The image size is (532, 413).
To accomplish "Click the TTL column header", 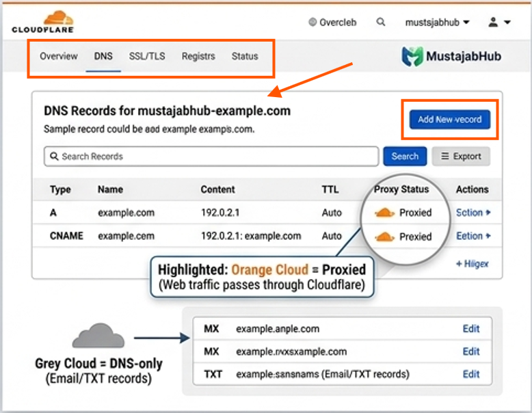I will [x=330, y=189].
